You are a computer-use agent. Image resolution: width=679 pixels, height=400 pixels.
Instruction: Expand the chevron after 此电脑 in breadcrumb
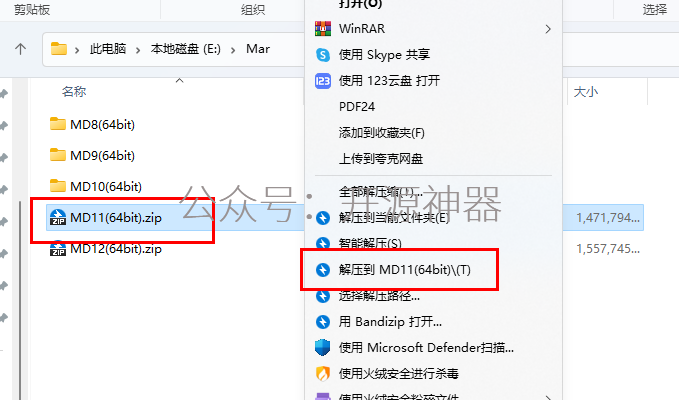[x=138, y=50]
